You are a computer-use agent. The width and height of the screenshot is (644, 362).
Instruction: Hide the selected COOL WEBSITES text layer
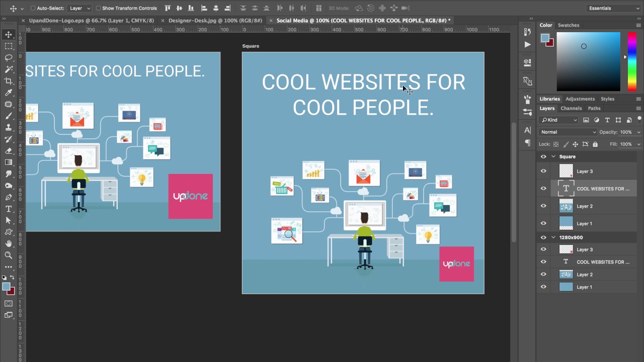(543, 189)
